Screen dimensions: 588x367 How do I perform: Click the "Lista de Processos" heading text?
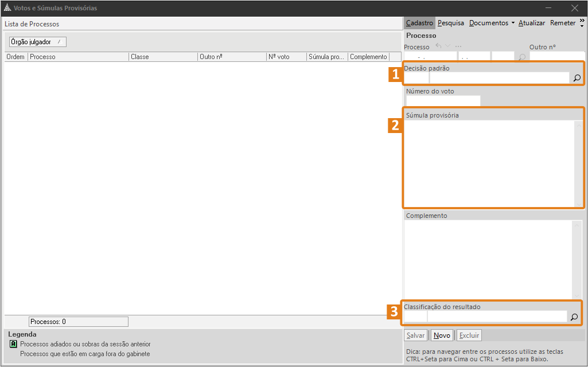coord(32,24)
